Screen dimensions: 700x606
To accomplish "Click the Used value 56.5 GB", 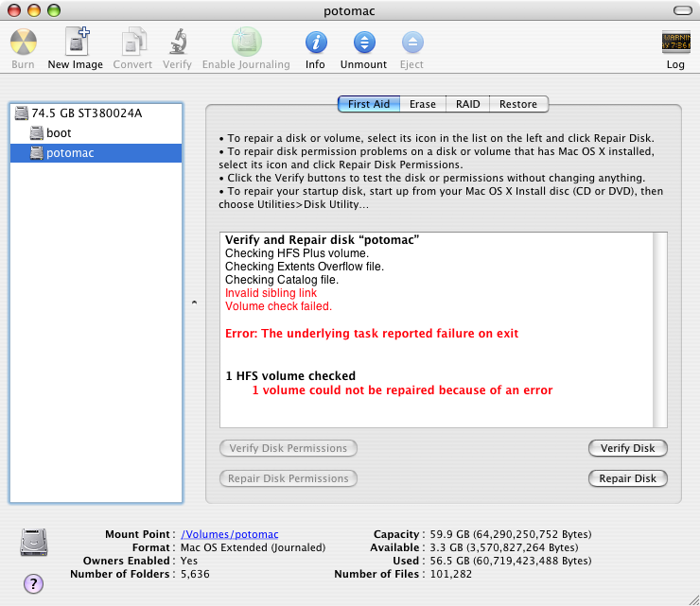I will tap(511, 561).
